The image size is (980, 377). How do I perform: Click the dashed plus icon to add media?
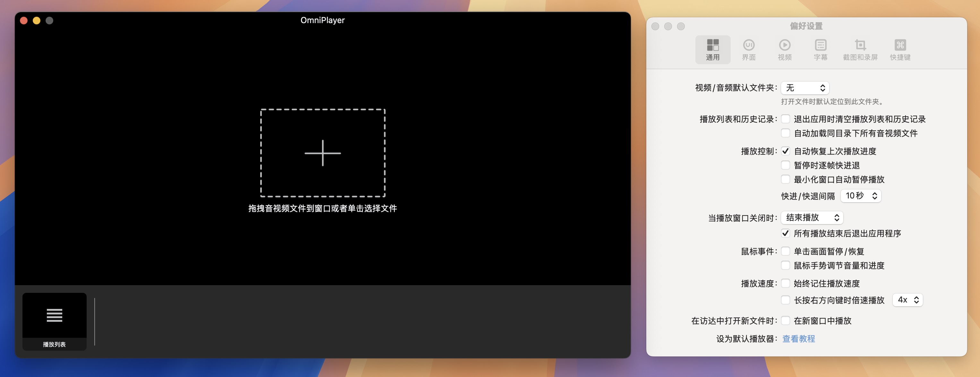pyautogui.click(x=322, y=154)
